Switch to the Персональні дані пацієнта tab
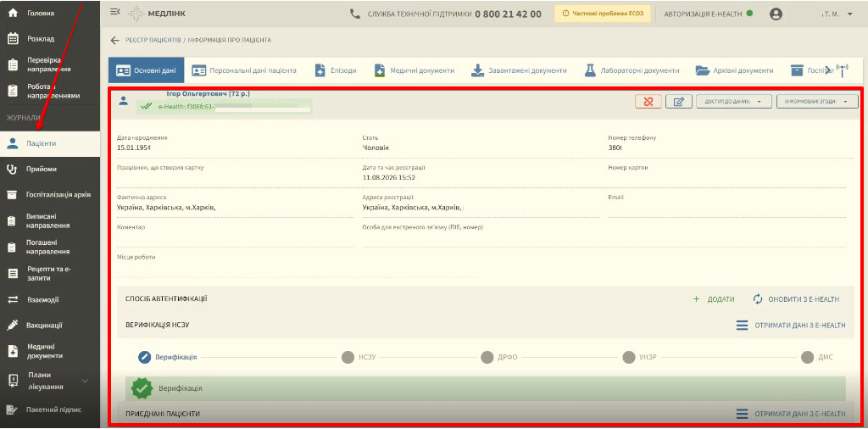The width and height of the screenshot is (868, 429). [244, 70]
